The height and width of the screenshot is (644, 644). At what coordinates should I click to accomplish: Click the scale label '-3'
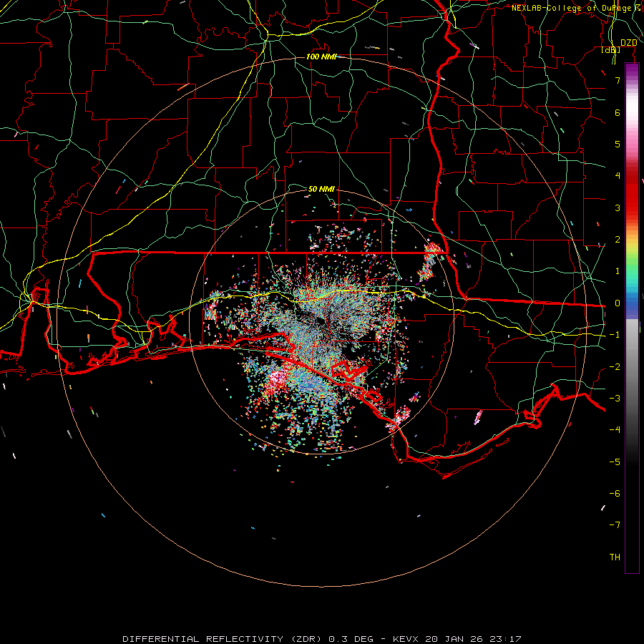coord(615,398)
